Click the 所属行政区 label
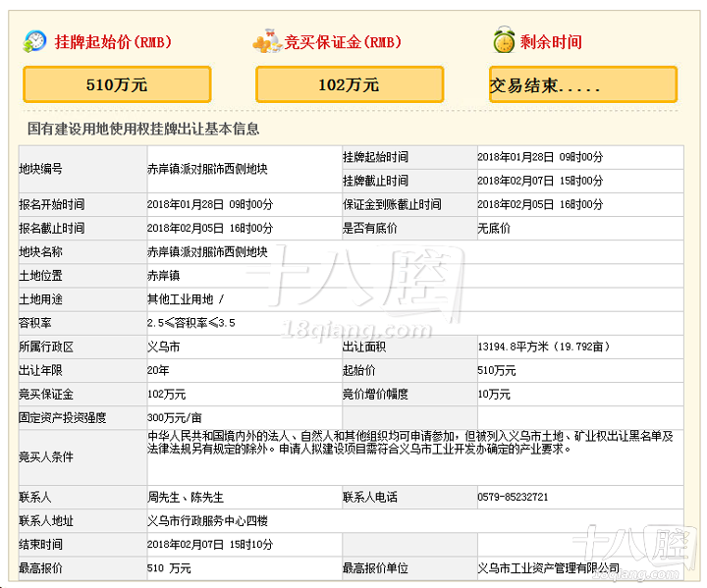 46,347
